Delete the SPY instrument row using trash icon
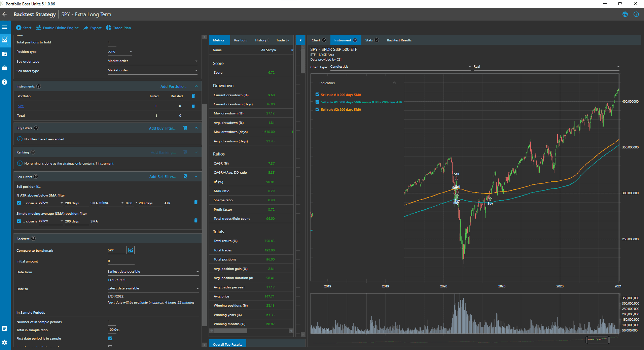The width and height of the screenshot is (644, 350). pos(193,106)
